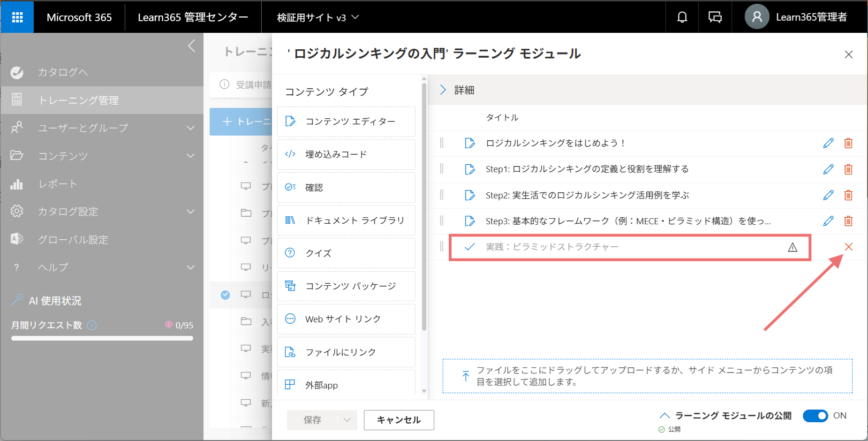Click drag handle of Step1 row
This screenshot has width=868, height=441.
tap(441, 169)
